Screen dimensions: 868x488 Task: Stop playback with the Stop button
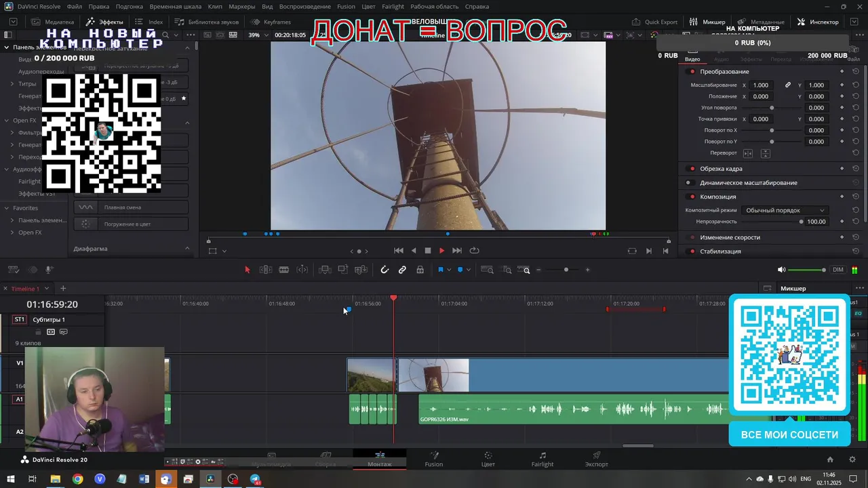(x=427, y=251)
